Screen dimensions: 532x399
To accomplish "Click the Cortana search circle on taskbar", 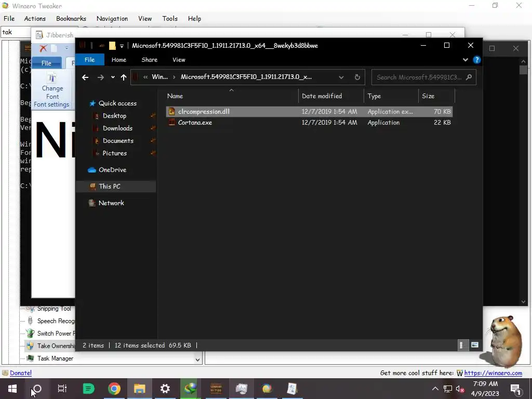I will (x=37, y=389).
